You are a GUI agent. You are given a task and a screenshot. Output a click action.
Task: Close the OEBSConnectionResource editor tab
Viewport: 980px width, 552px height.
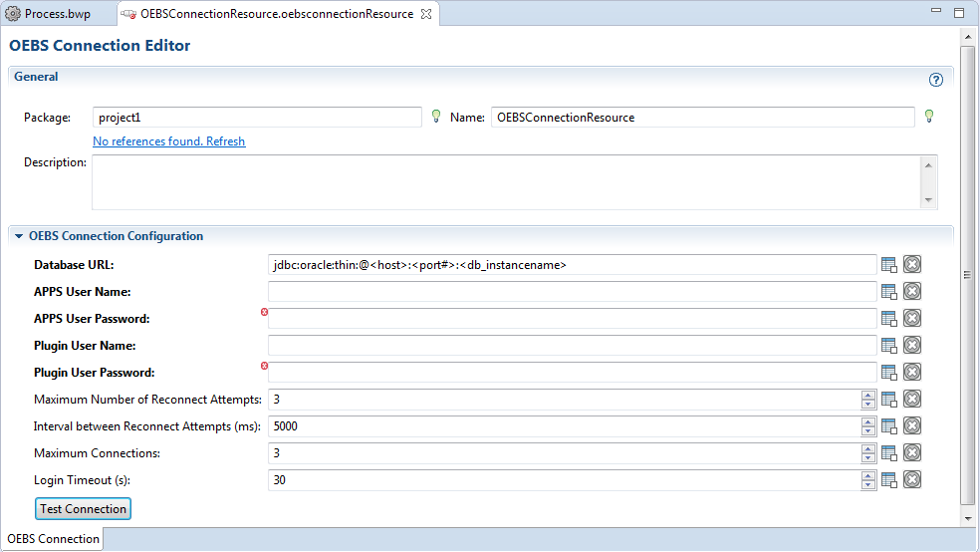click(x=426, y=14)
